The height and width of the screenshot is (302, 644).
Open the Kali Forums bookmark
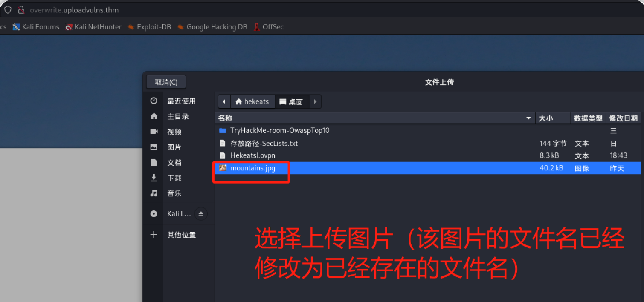pyautogui.click(x=36, y=27)
